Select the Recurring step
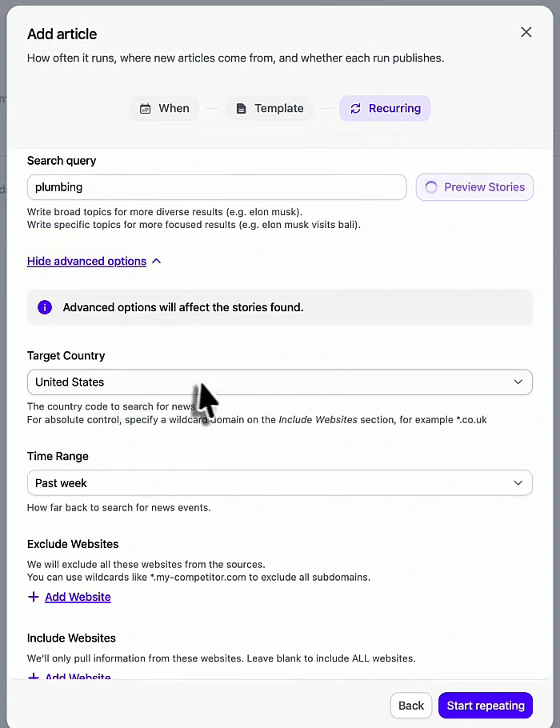The height and width of the screenshot is (728, 560). [x=385, y=108]
